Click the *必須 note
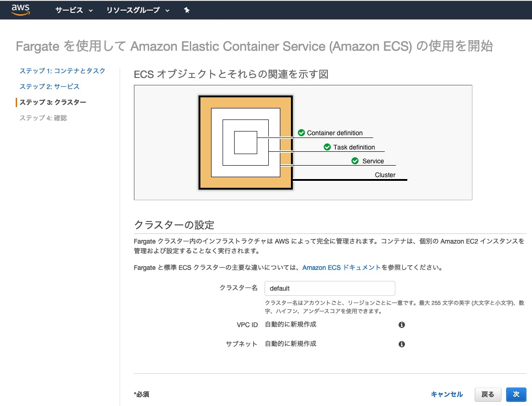 point(141,394)
